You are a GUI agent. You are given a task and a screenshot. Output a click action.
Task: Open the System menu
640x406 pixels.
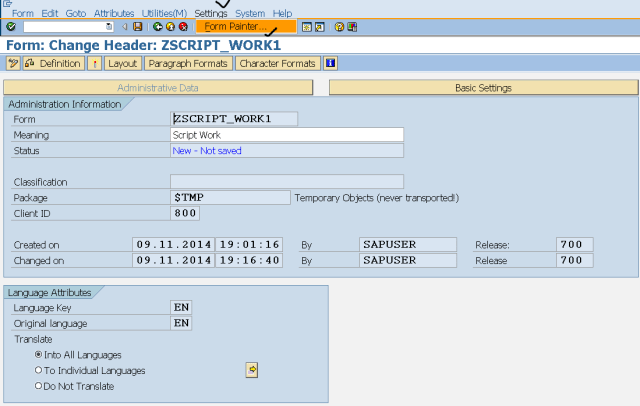[250, 13]
